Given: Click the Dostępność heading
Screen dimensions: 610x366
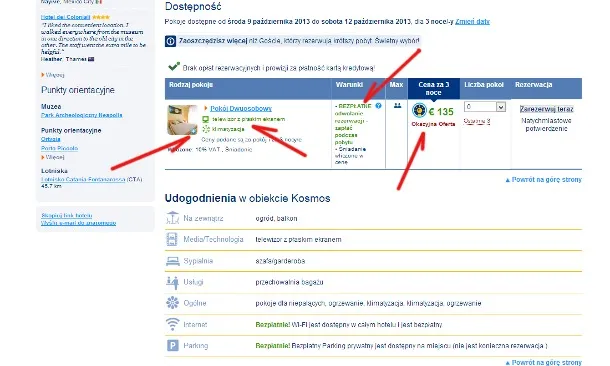Looking at the screenshot, I should click(x=193, y=6).
